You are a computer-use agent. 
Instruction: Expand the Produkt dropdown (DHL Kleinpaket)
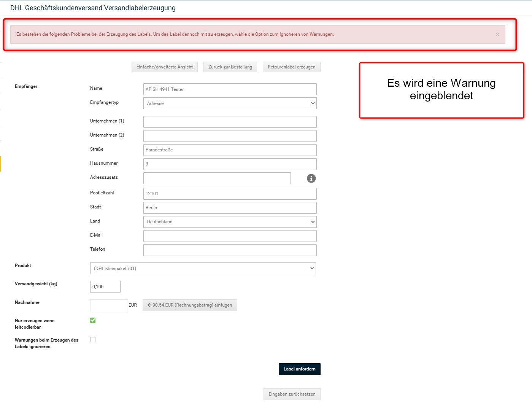(203, 269)
